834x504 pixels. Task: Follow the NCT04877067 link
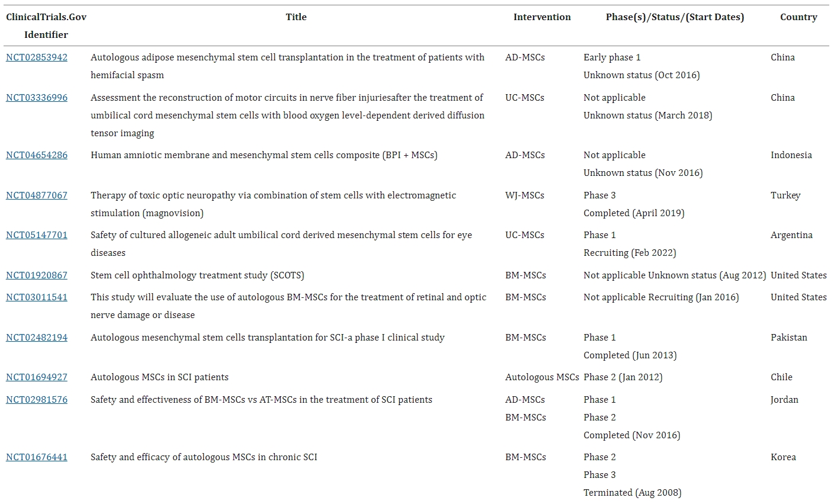[x=37, y=195]
